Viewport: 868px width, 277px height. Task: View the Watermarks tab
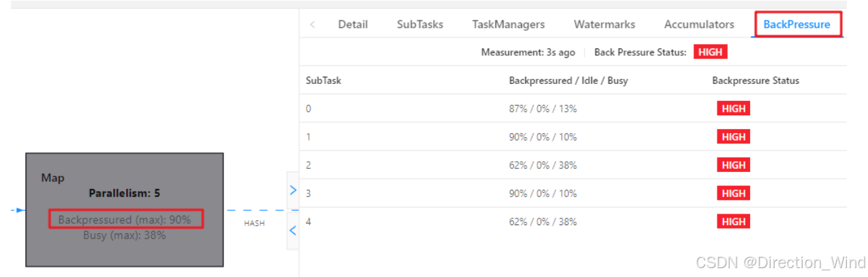pos(604,25)
